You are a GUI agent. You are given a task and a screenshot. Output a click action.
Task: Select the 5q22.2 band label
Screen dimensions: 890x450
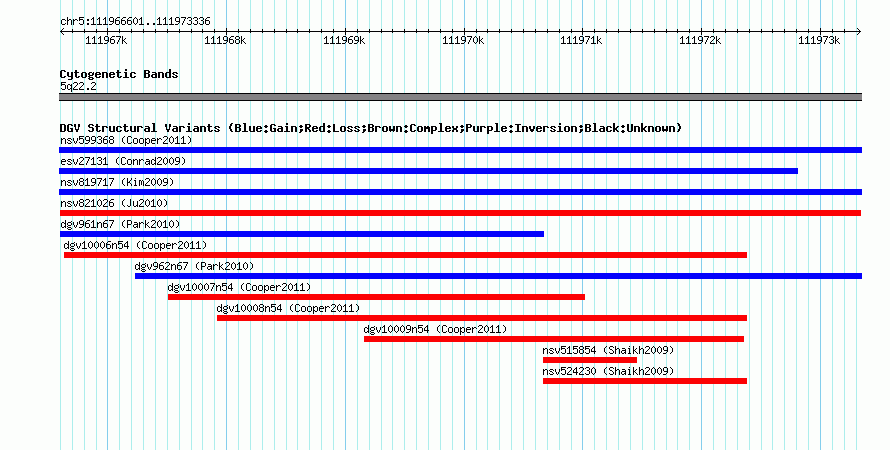pos(78,86)
